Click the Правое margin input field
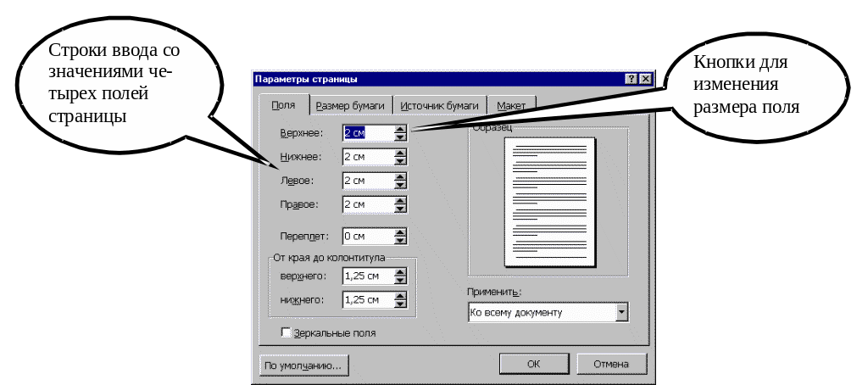The width and height of the screenshot is (868, 385). pos(368,204)
